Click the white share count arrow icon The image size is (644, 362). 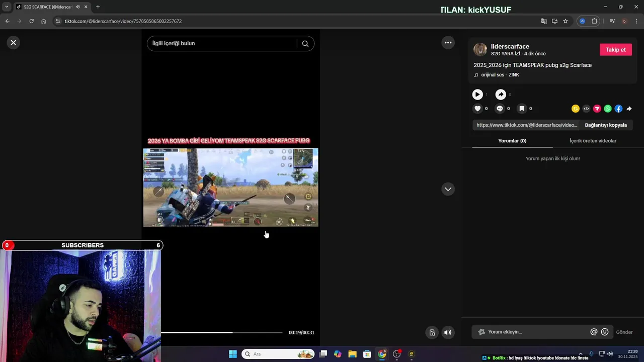click(501, 95)
